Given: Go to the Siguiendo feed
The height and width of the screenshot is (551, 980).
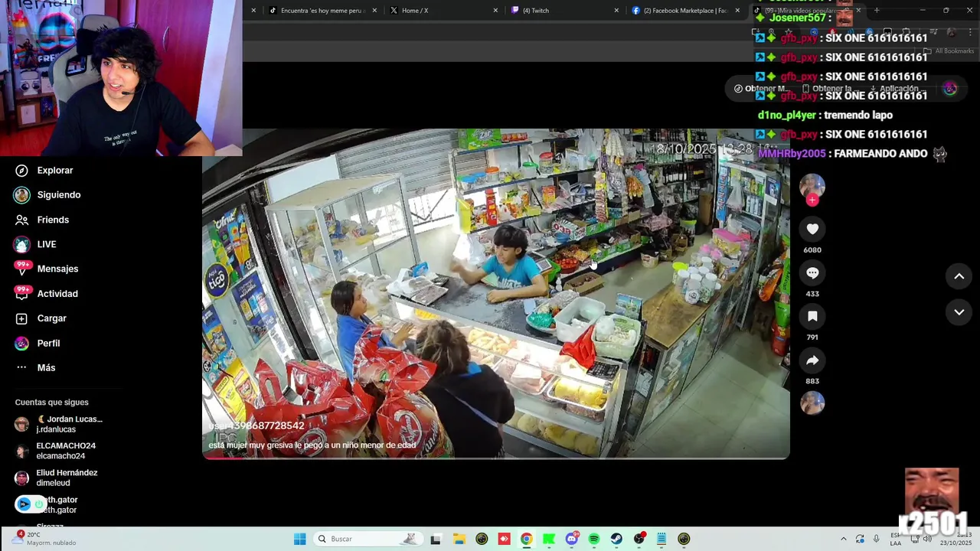Looking at the screenshot, I should 47,195.
